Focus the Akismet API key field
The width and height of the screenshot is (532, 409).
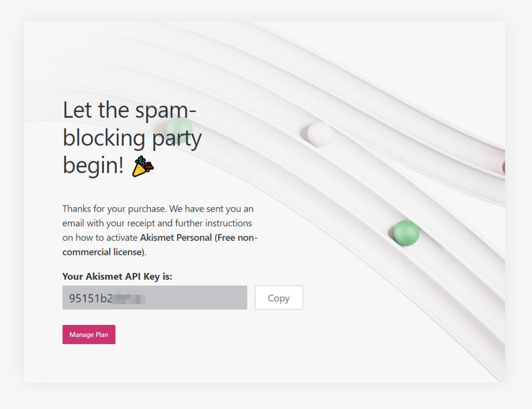[x=154, y=298]
